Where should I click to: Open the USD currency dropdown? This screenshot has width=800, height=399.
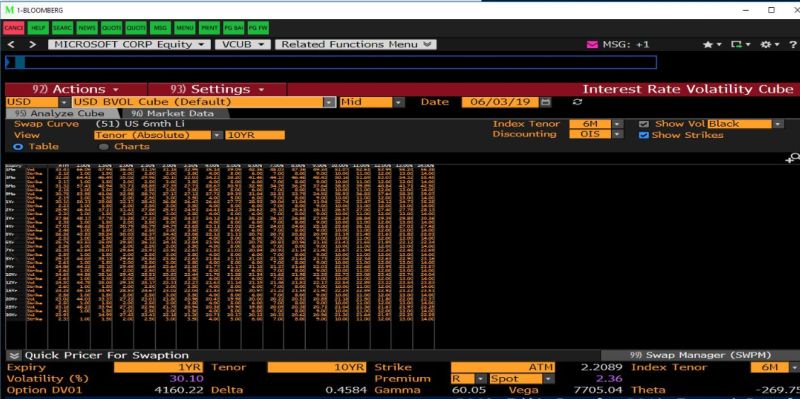65,102
